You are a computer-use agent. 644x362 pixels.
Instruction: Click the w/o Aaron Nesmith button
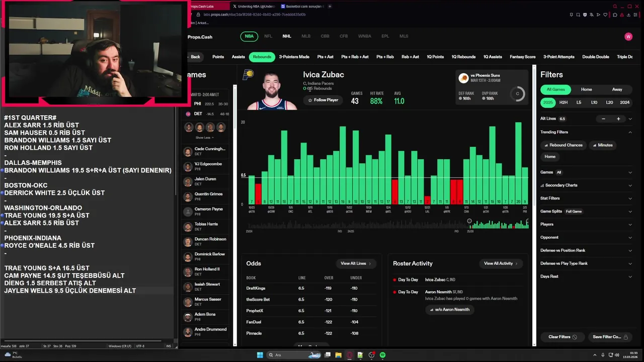pyautogui.click(x=449, y=310)
